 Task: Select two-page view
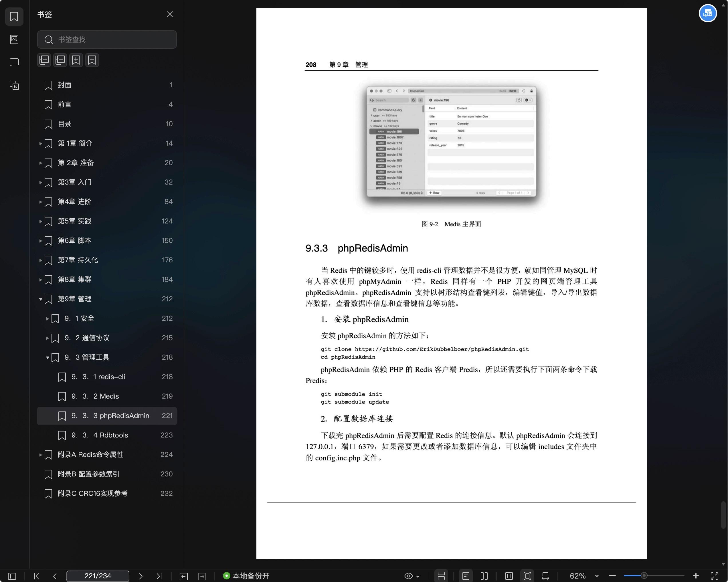(x=484, y=576)
